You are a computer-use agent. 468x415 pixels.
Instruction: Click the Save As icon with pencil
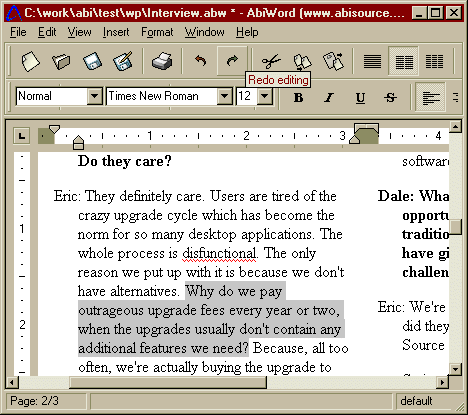pos(123,61)
